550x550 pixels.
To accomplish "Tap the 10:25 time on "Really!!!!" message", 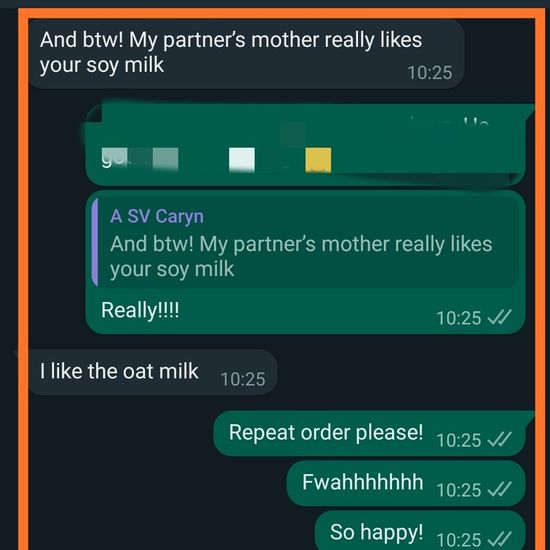I will tap(458, 318).
